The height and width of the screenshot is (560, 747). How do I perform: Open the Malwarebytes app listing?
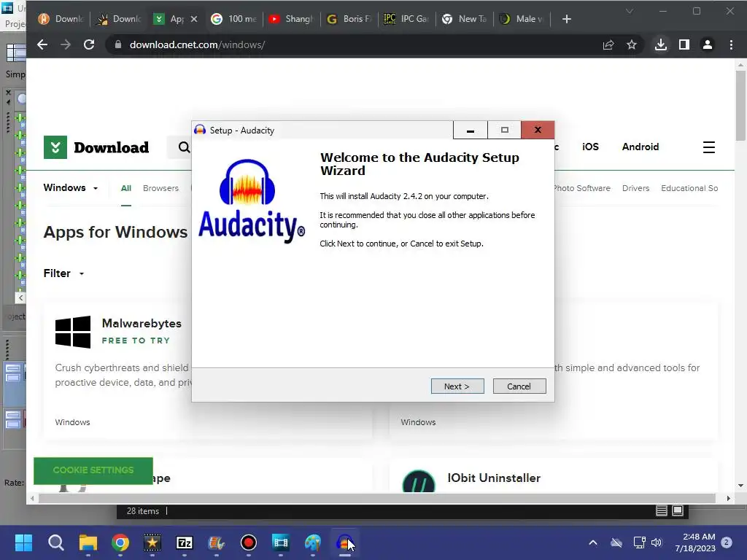[142, 323]
